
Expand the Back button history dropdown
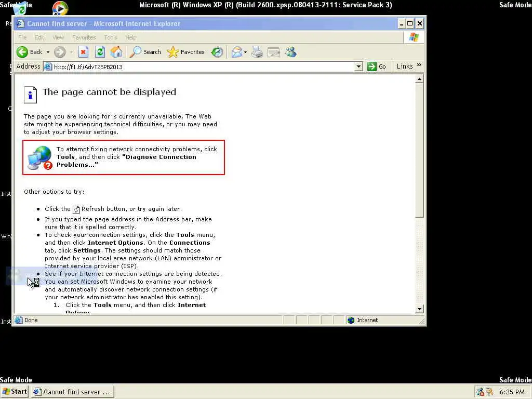click(48, 52)
